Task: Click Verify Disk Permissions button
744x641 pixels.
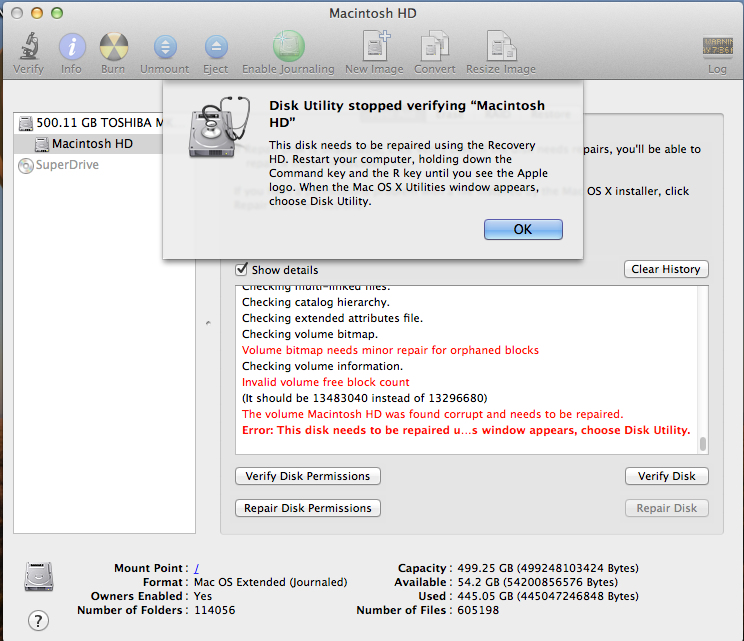Action: coord(307,476)
